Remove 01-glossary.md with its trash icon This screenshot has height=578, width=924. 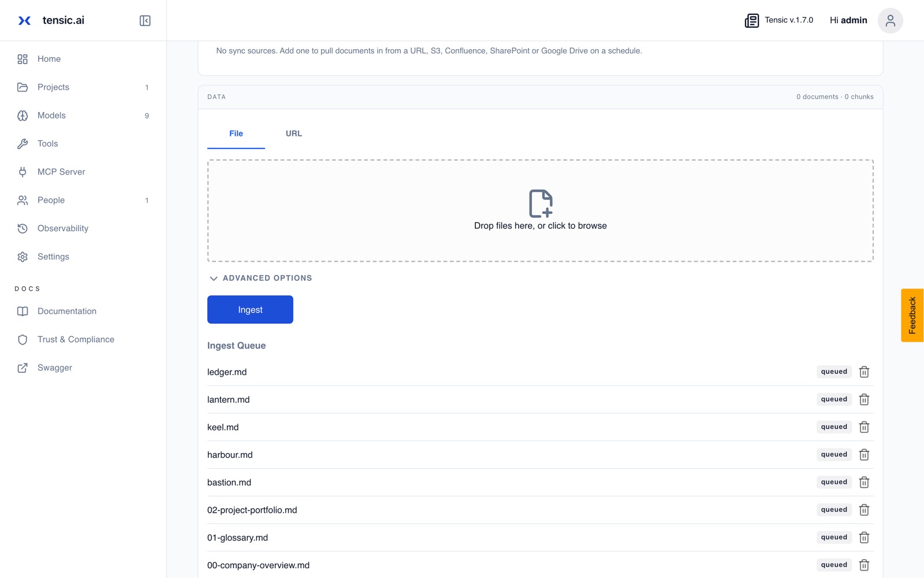point(864,538)
